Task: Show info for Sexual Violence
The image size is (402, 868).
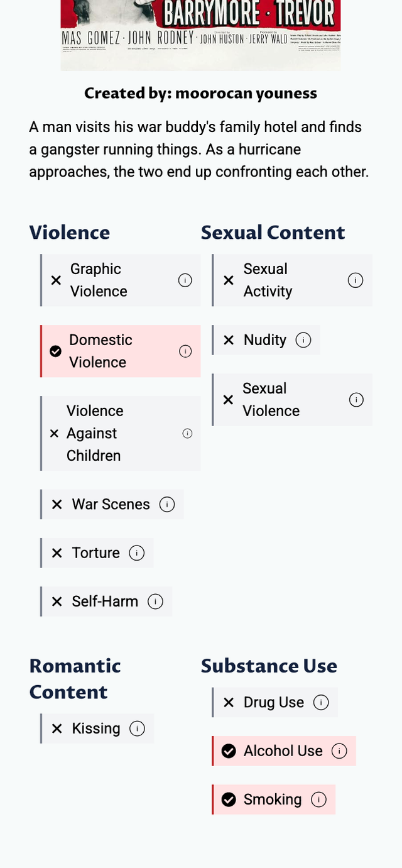Action: 356,400
